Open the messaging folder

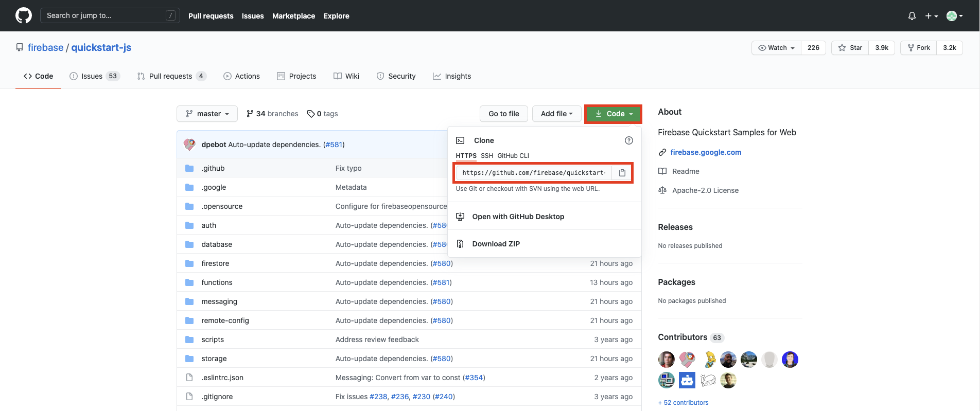219,301
